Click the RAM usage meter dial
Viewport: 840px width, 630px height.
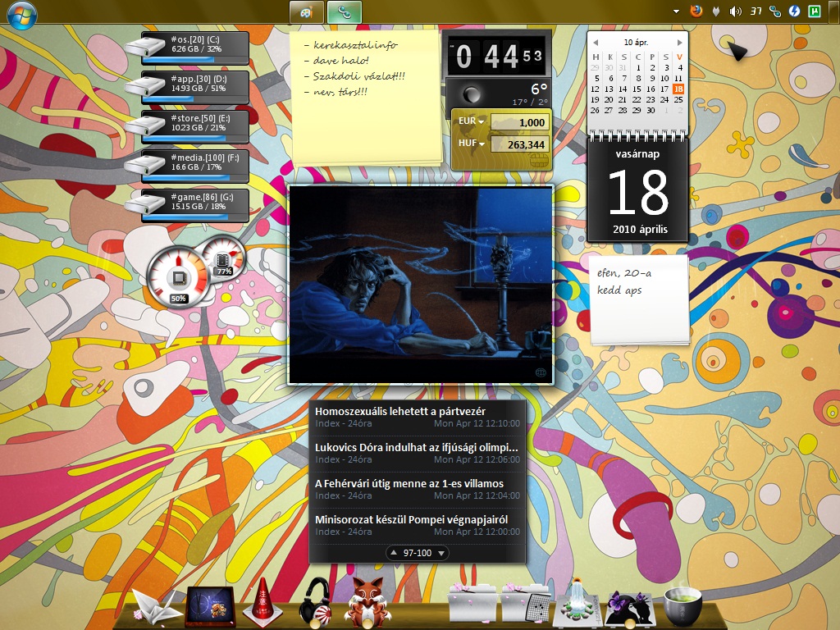[x=223, y=257]
